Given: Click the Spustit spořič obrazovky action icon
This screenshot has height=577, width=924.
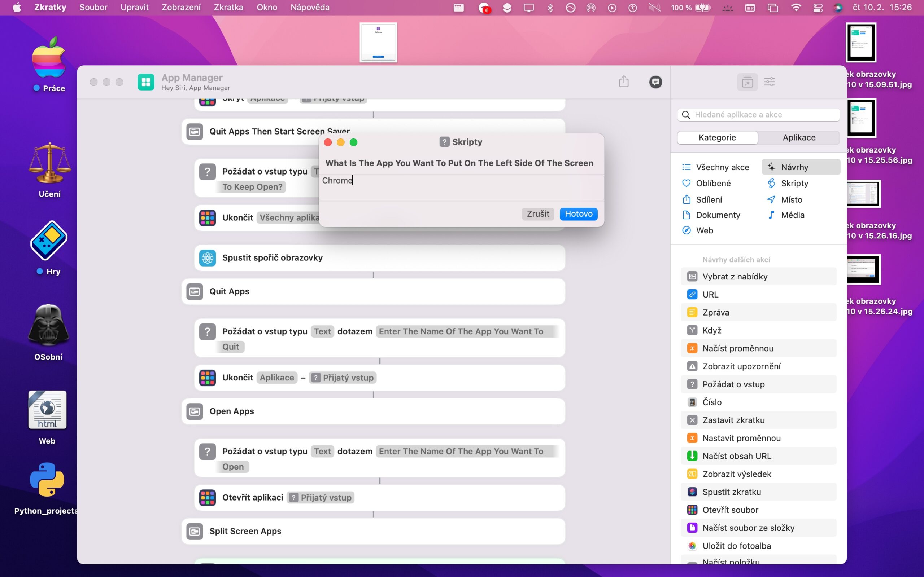Looking at the screenshot, I should click(207, 257).
